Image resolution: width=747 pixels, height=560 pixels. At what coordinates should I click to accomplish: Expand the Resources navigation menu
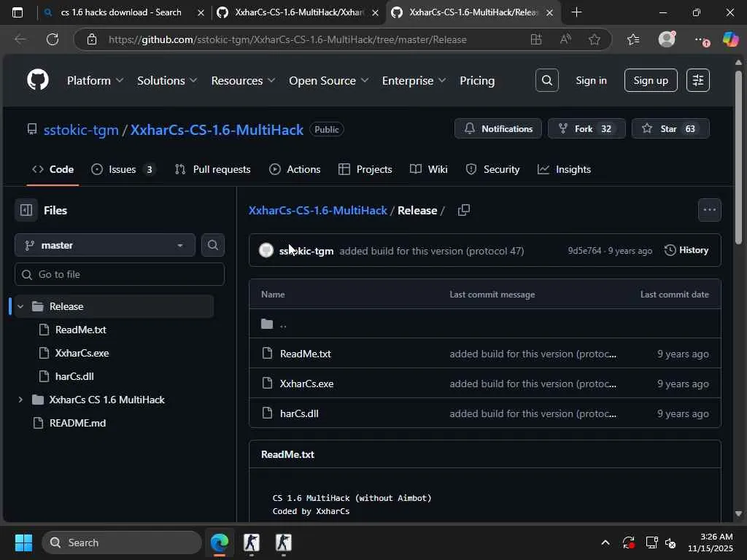243,80
